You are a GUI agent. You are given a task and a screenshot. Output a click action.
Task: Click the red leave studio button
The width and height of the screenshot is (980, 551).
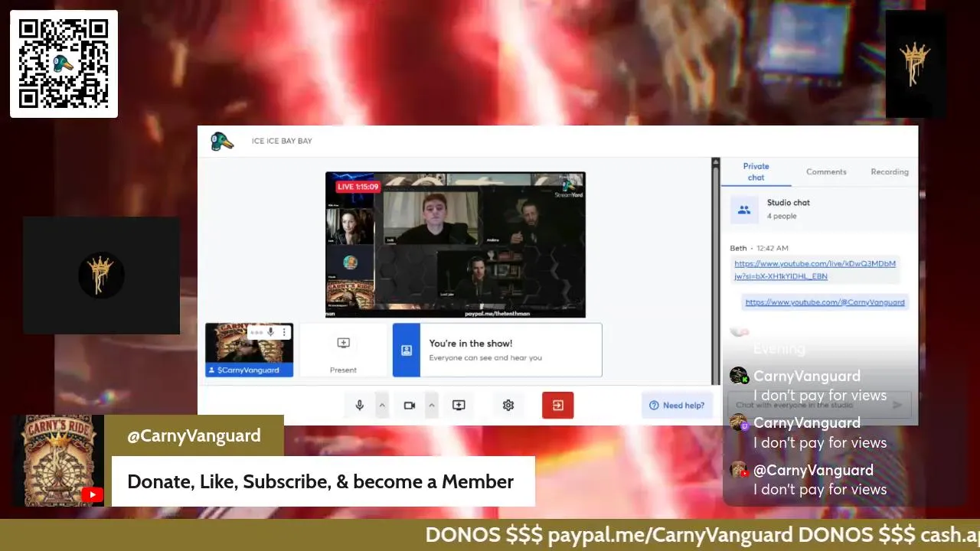pyautogui.click(x=558, y=406)
